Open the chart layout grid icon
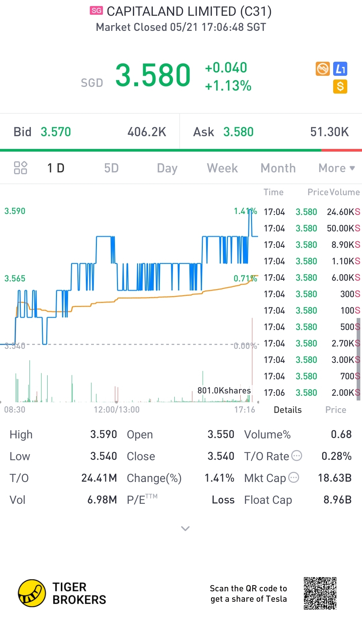This screenshot has width=362, height=644. coord(20,168)
